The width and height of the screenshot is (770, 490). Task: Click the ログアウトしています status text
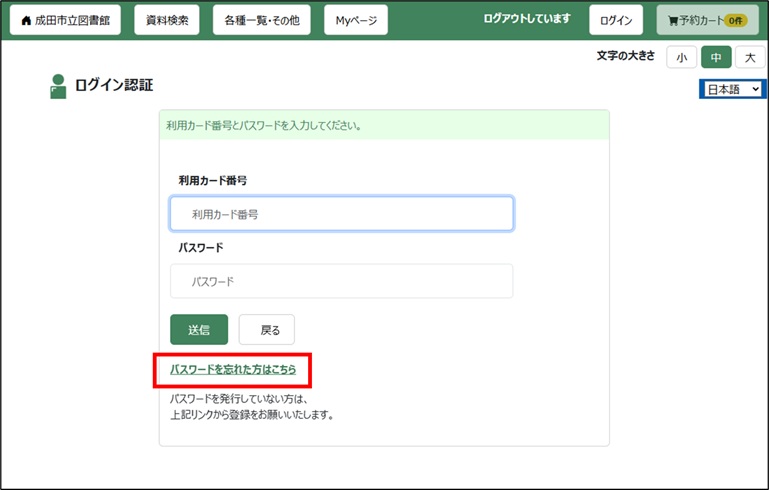point(526,19)
